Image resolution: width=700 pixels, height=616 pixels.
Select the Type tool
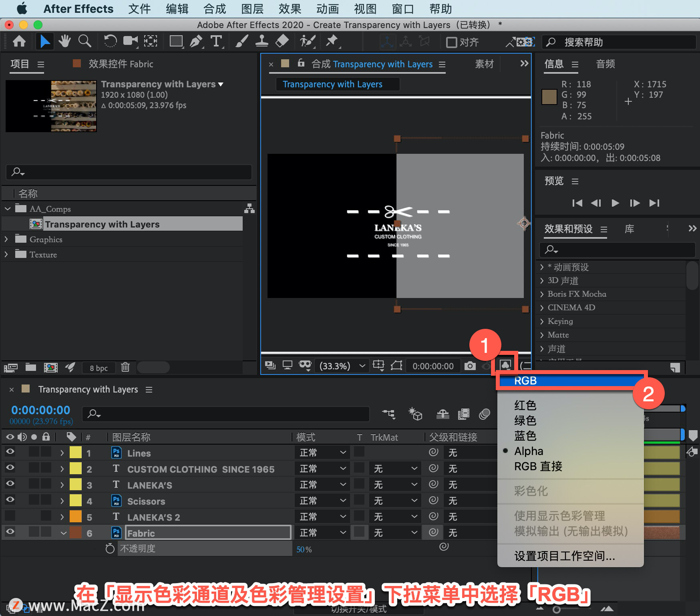coord(216,41)
